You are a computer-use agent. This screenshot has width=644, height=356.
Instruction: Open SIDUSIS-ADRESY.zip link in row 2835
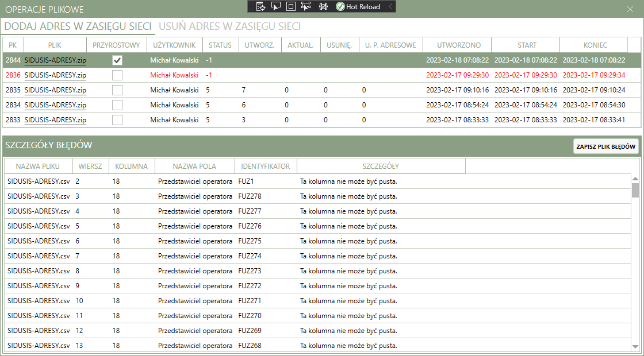coord(55,90)
